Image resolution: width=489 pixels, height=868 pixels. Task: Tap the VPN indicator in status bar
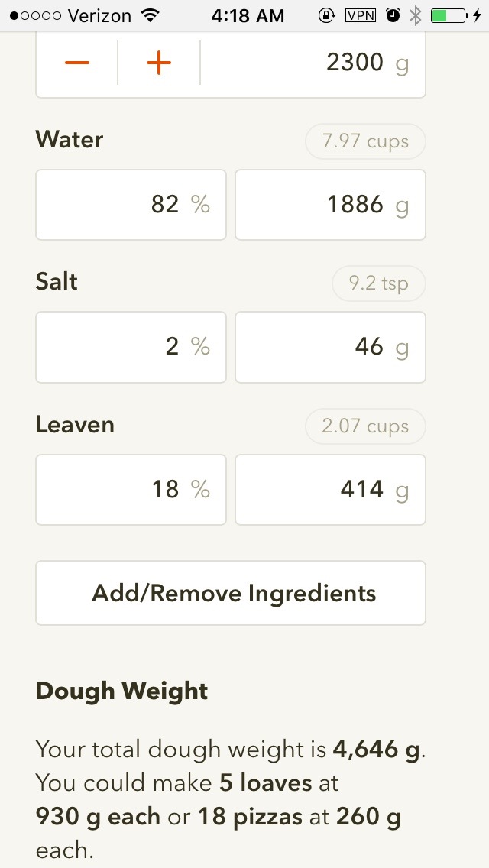(x=361, y=15)
